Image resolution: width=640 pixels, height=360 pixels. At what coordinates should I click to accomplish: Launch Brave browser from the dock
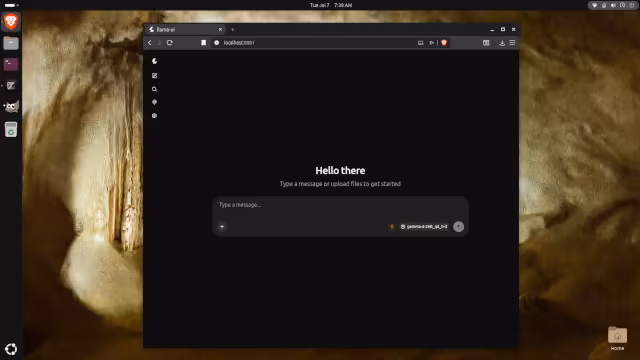click(x=11, y=21)
